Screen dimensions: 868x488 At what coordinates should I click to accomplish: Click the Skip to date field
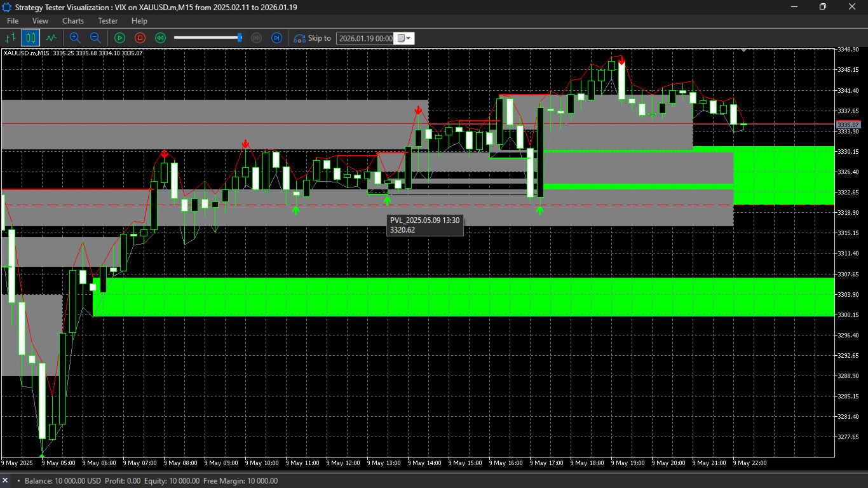pos(365,38)
